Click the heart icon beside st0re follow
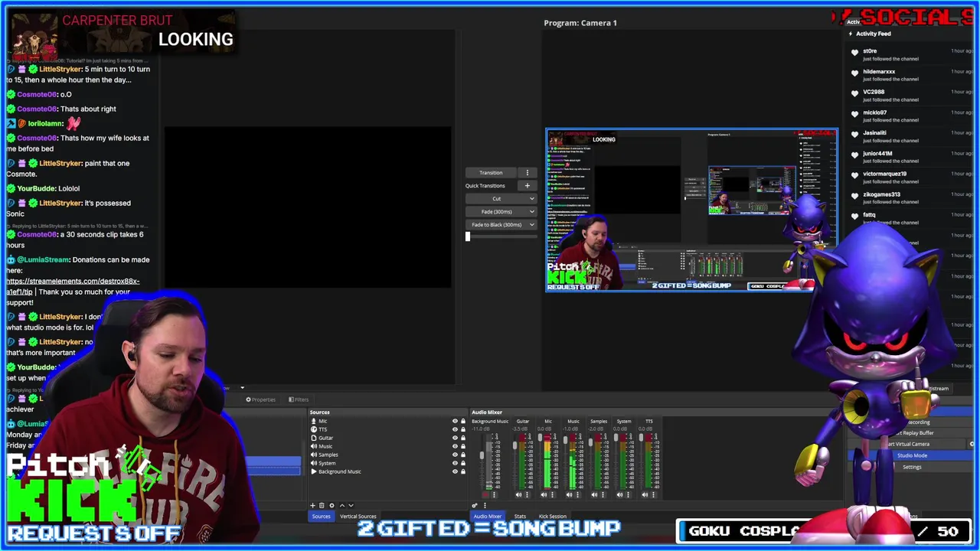This screenshot has width=980, height=551. [854, 53]
